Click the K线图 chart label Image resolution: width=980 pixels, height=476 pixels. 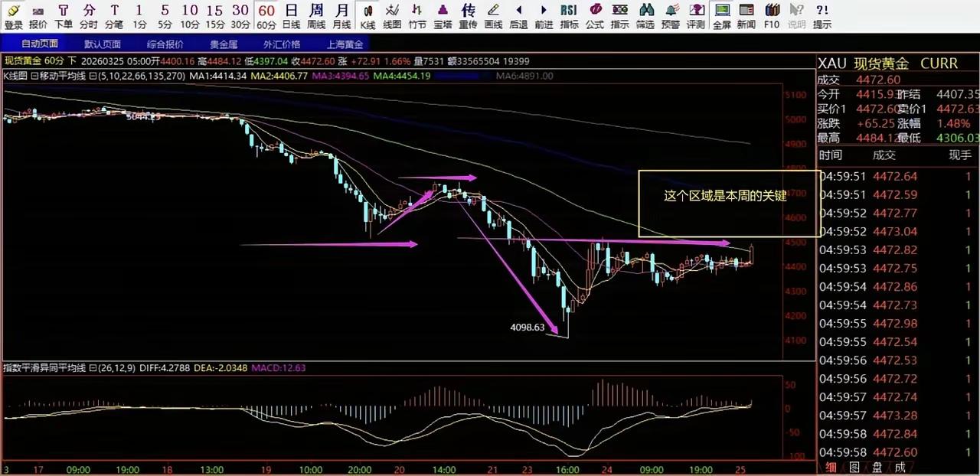pos(15,76)
